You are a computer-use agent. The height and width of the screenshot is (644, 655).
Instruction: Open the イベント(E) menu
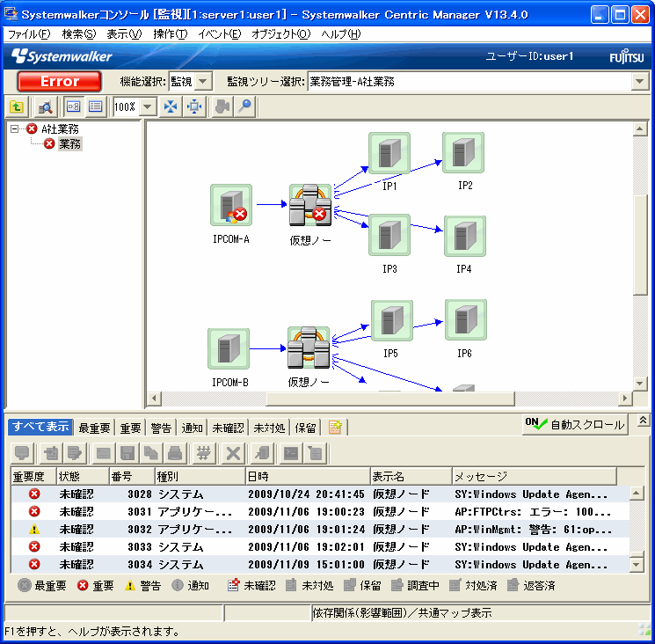[219, 34]
